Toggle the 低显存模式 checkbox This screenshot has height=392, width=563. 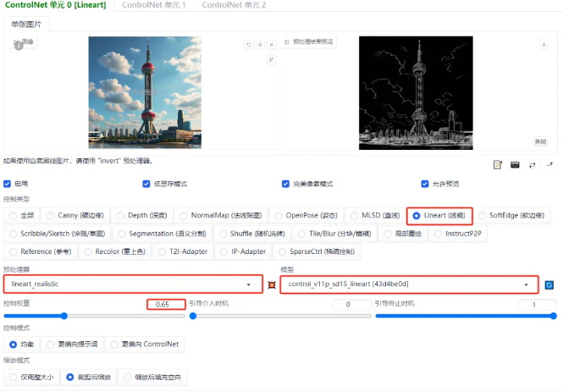(146, 184)
